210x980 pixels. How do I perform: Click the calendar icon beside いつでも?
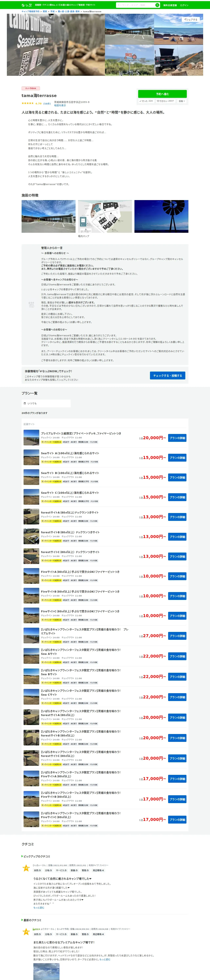click(25, 403)
